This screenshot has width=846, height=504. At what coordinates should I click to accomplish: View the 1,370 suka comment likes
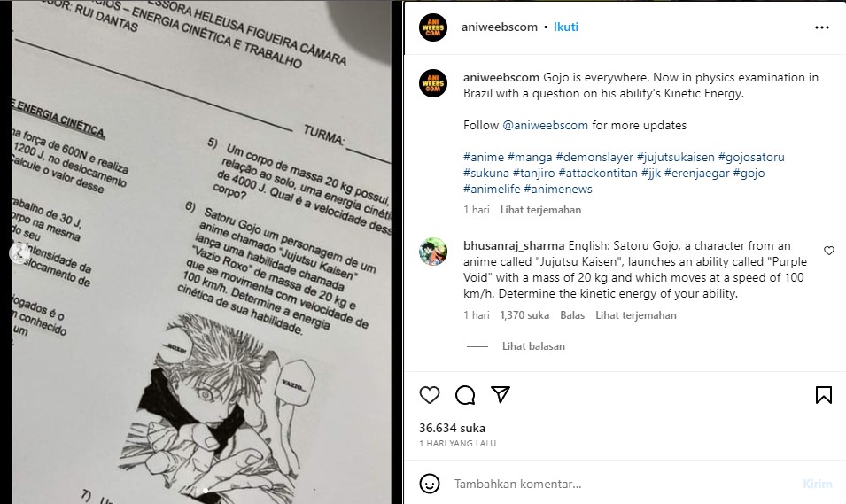coord(524,315)
